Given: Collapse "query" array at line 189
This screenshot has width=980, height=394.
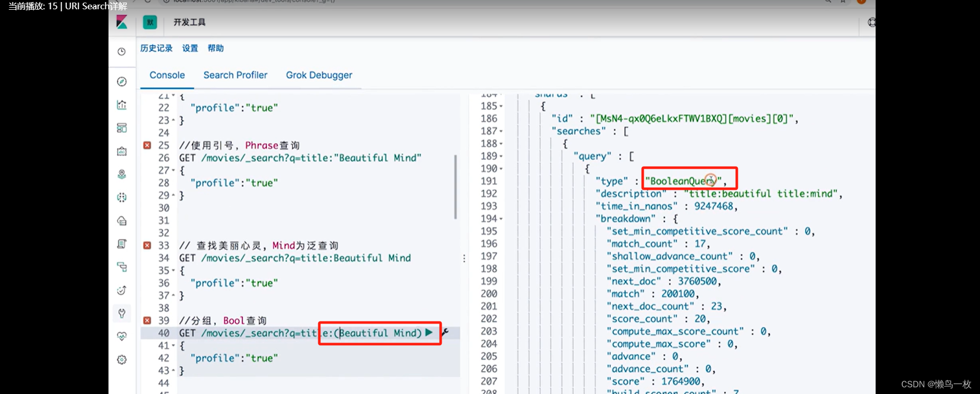Looking at the screenshot, I should pos(501,156).
